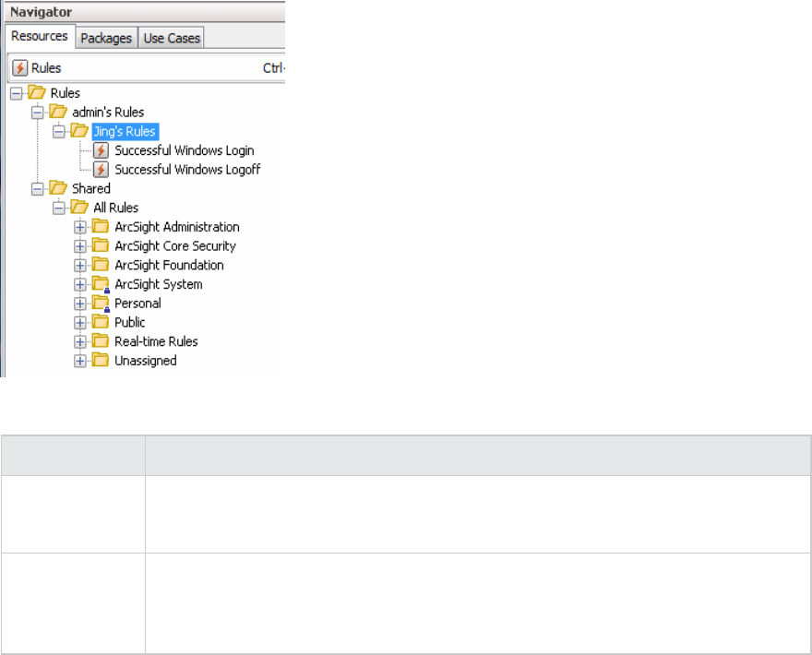This screenshot has width=812, height=655.
Task: Expand the ArcSight Administration folder
Action: coord(79,227)
